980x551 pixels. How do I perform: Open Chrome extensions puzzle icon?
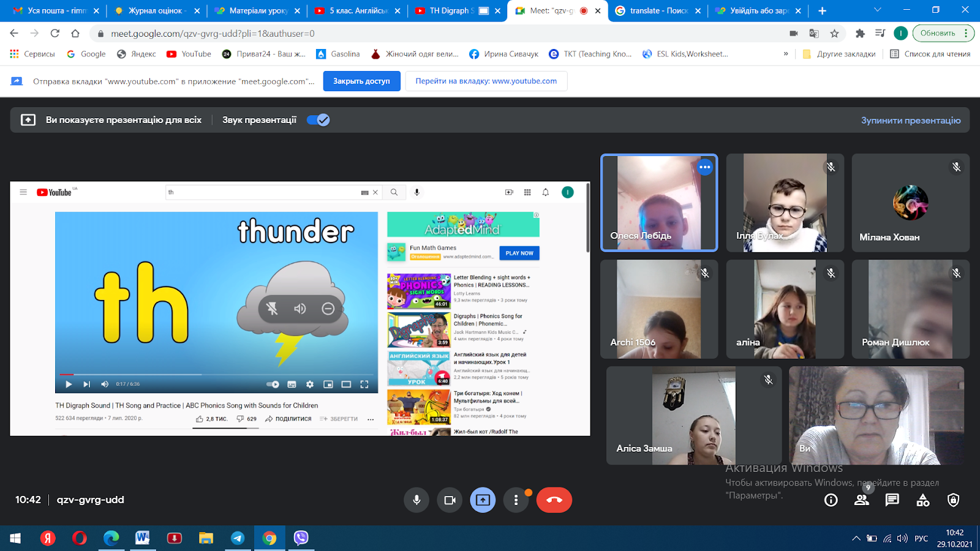coord(860,33)
